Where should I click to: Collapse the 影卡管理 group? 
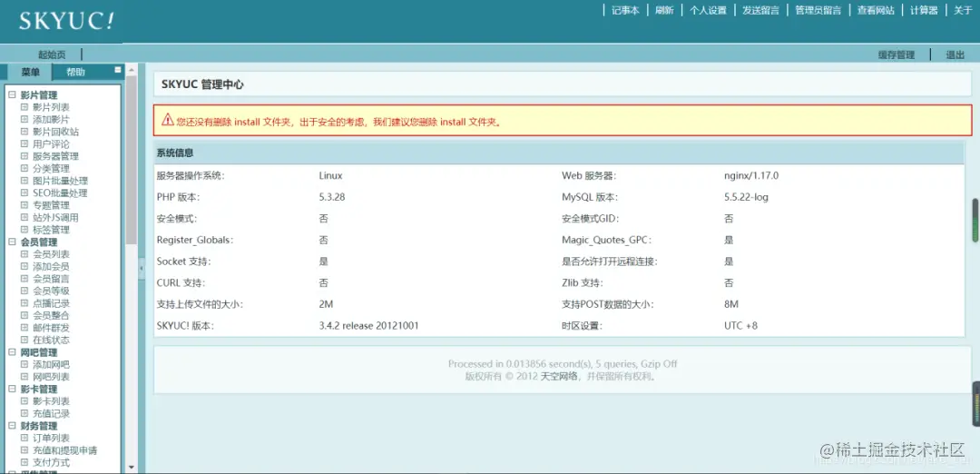(12, 389)
